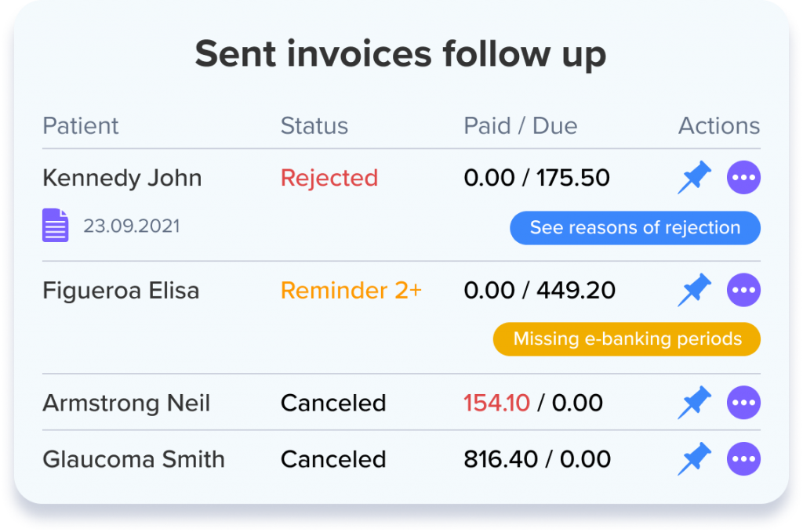This screenshot has height=532, width=803.
Task: Select the Glaucoma Smith patient name
Action: point(133,459)
